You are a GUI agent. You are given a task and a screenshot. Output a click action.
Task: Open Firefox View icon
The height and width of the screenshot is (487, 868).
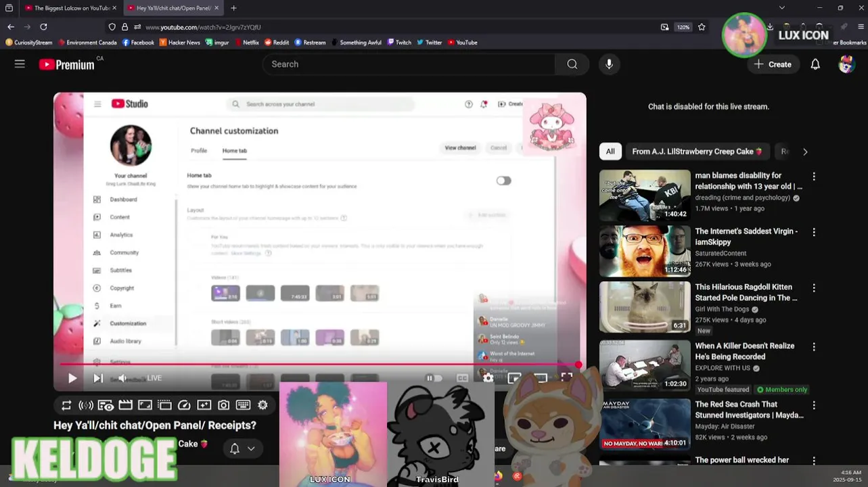pyautogui.click(x=9, y=8)
